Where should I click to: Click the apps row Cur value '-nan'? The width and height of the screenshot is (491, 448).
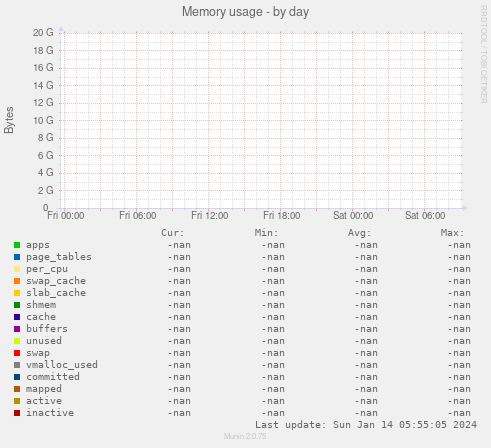click(179, 245)
